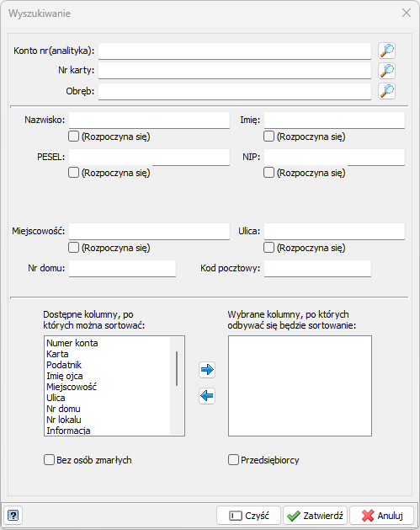Open help via question mark icon
The height and width of the screenshot is (530, 420).
(13, 516)
